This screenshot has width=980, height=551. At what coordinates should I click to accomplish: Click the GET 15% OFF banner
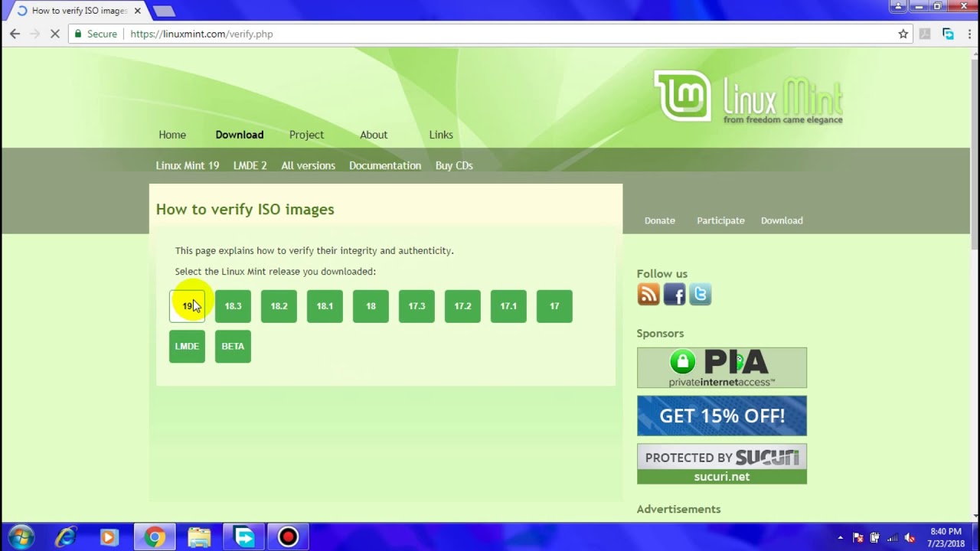click(722, 416)
